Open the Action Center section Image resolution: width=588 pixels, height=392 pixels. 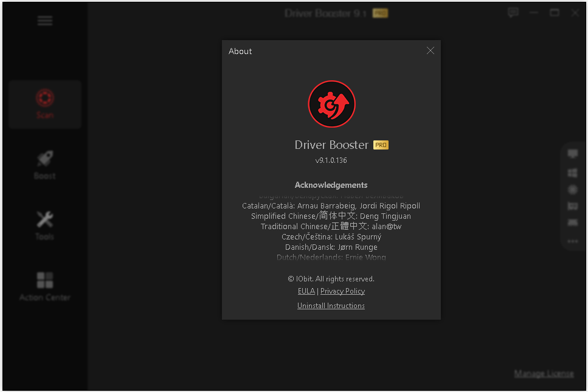pos(44,287)
